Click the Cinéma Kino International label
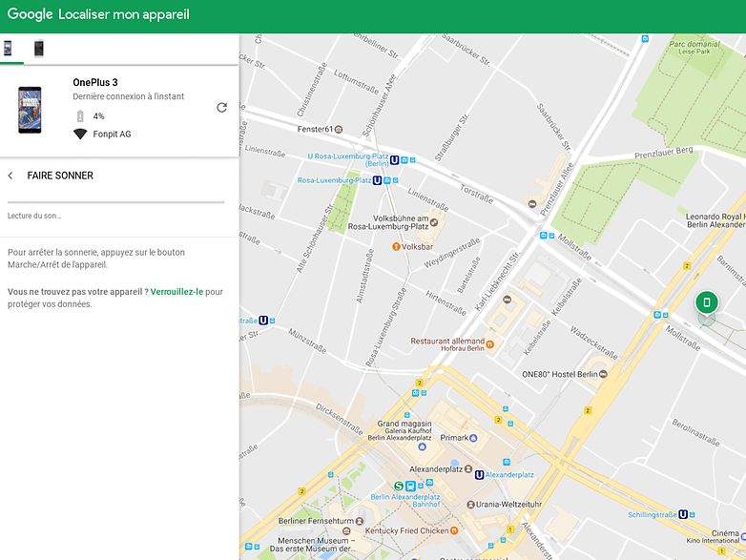The image size is (746, 560). tap(714, 537)
